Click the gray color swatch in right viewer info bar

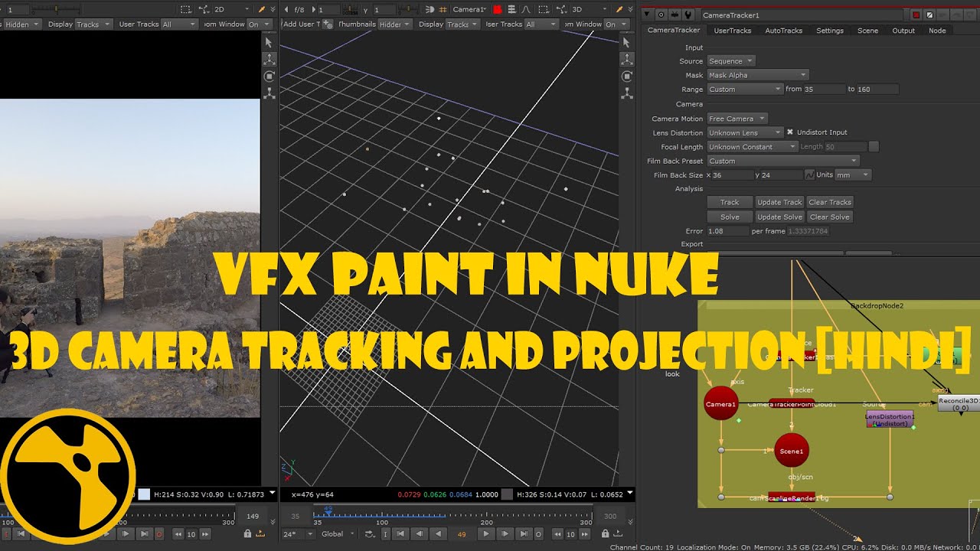506,494
